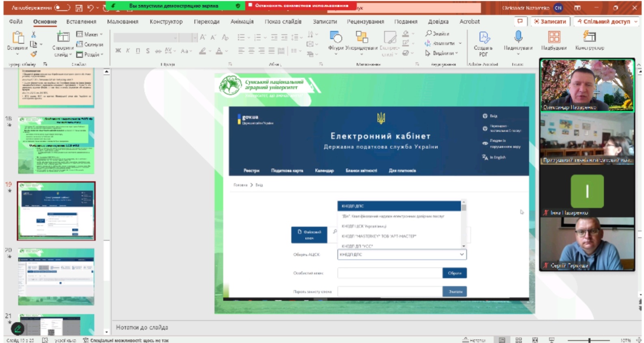Image resolution: width=644 pixels, height=343 pixels.
Task: Open the comments pane speech bubble icon
Action: tap(520, 21)
